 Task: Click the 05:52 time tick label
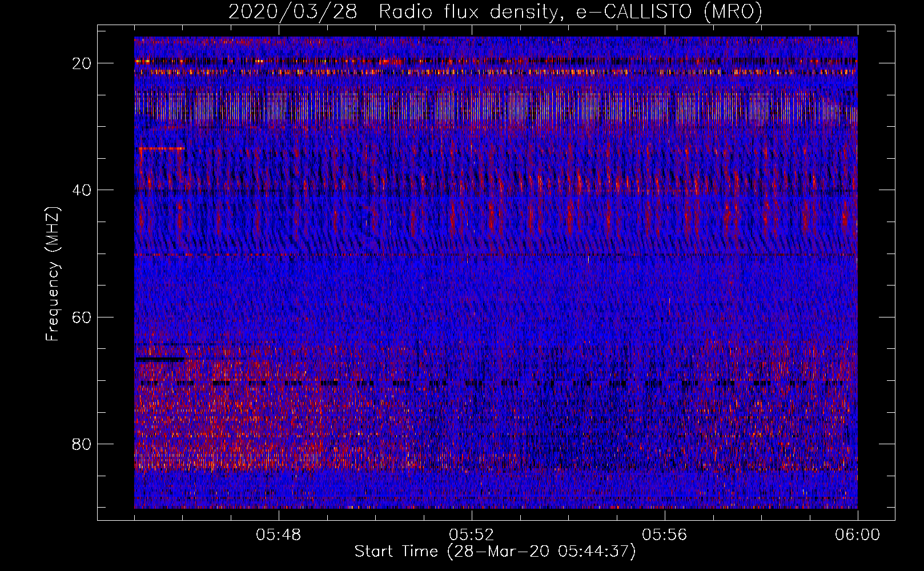click(x=471, y=535)
